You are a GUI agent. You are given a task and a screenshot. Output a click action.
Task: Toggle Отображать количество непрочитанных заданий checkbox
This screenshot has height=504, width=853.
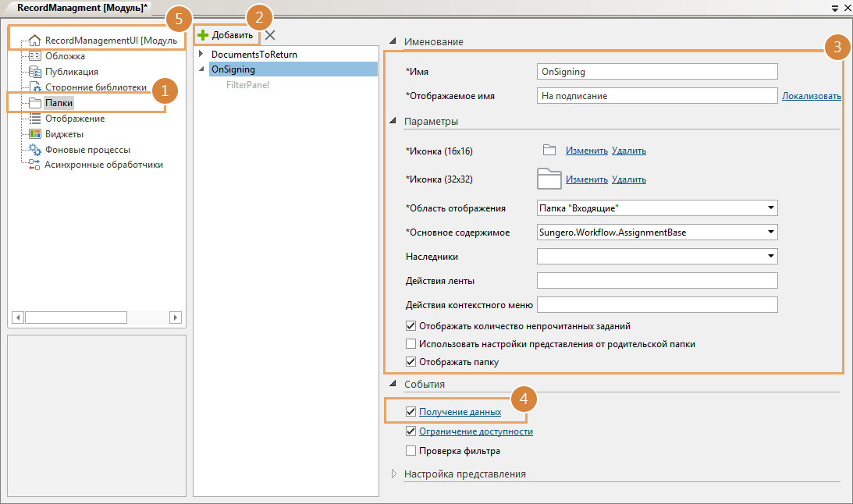click(x=411, y=326)
